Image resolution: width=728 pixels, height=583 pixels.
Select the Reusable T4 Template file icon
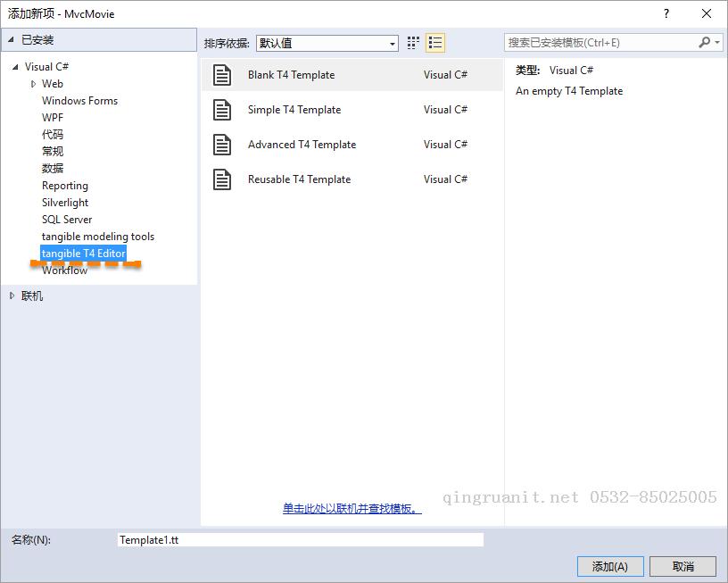222,179
